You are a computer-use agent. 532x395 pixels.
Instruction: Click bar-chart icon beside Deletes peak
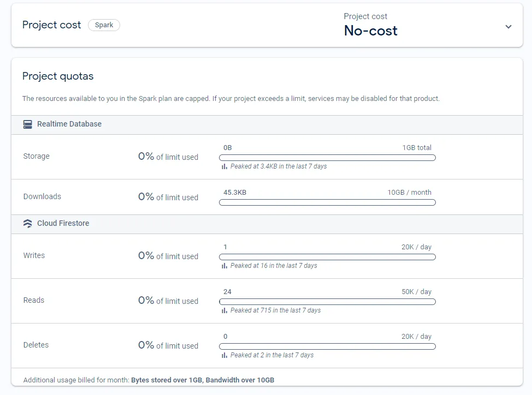(x=224, y=355)
